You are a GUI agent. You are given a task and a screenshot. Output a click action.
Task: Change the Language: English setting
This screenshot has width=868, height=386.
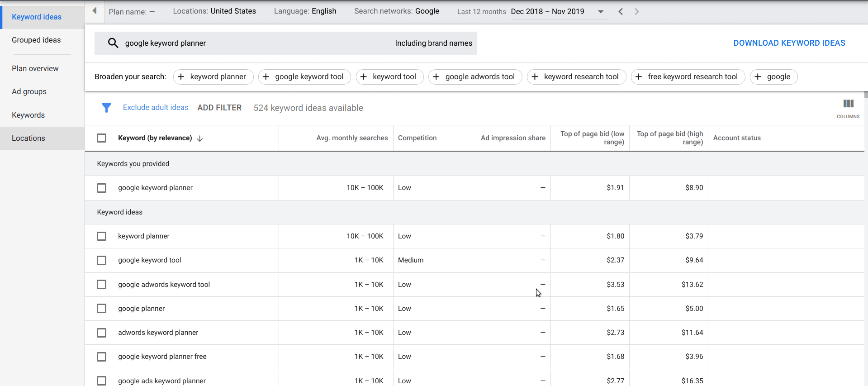pos(305,11)
